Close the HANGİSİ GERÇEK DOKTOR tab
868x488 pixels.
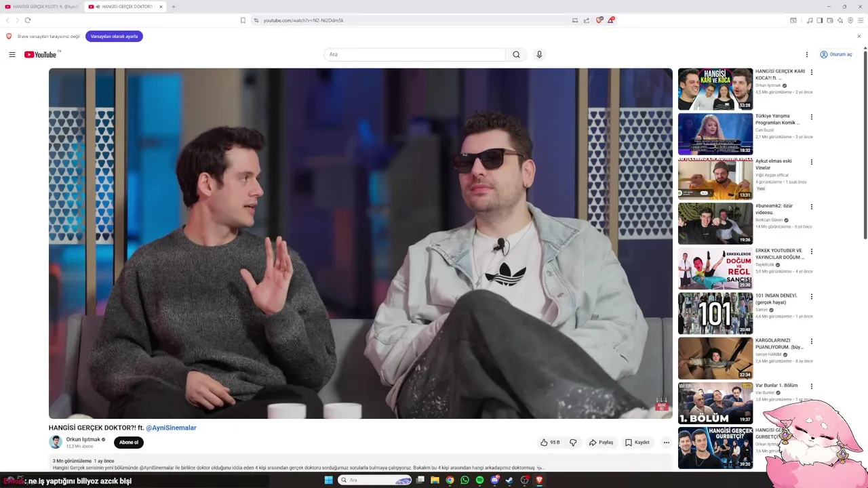point(161,7)
